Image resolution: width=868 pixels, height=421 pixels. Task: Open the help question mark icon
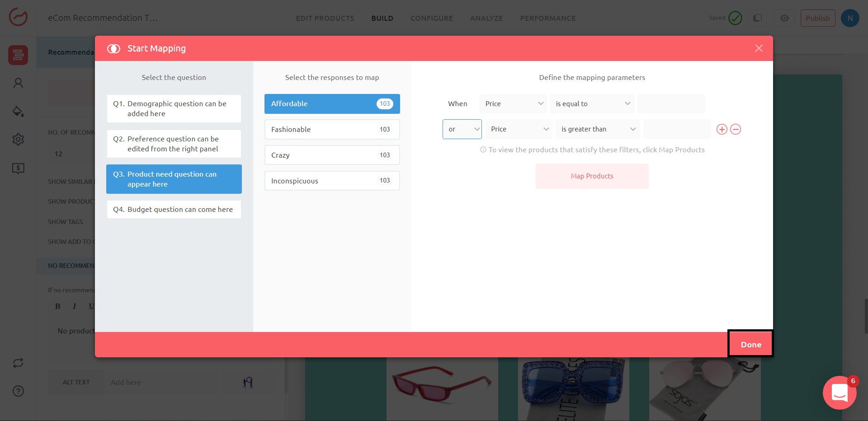(x=18, y=391)
